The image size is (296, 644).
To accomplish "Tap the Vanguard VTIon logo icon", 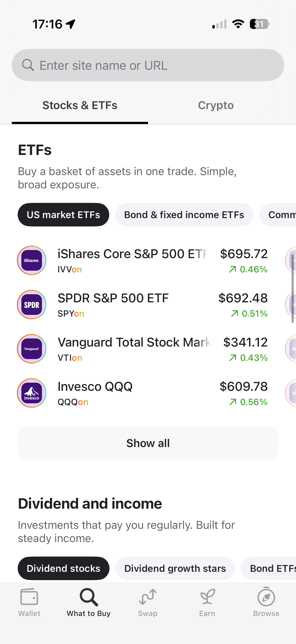I will pos(32,349).
